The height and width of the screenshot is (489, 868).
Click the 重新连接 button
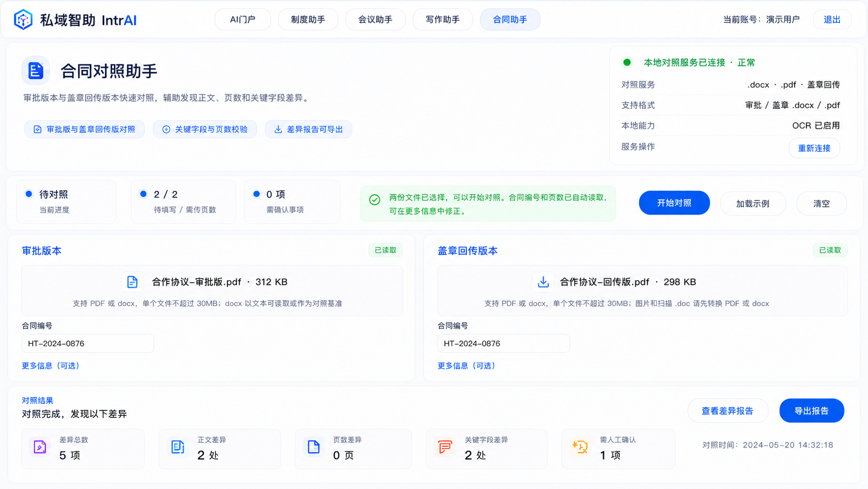(x=814, y=148)
